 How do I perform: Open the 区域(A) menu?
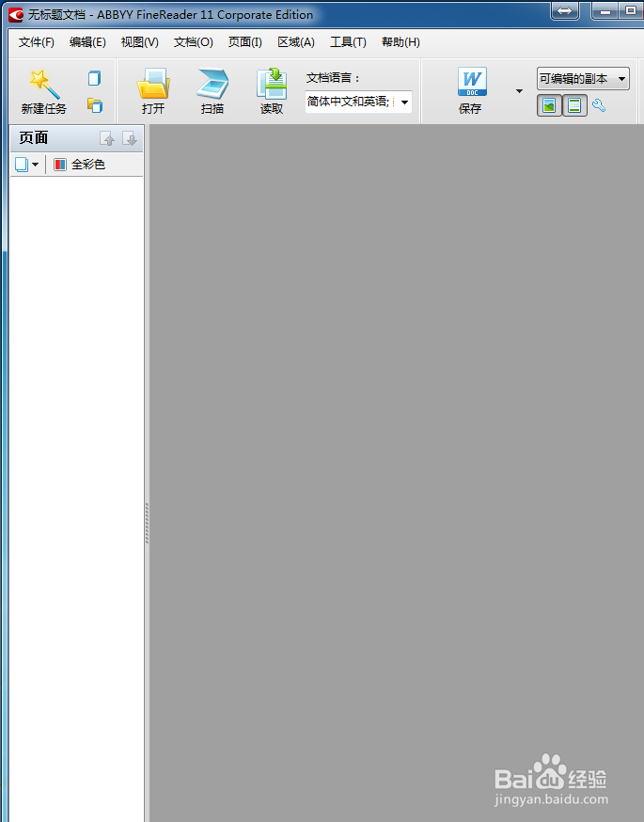[296, 42]
